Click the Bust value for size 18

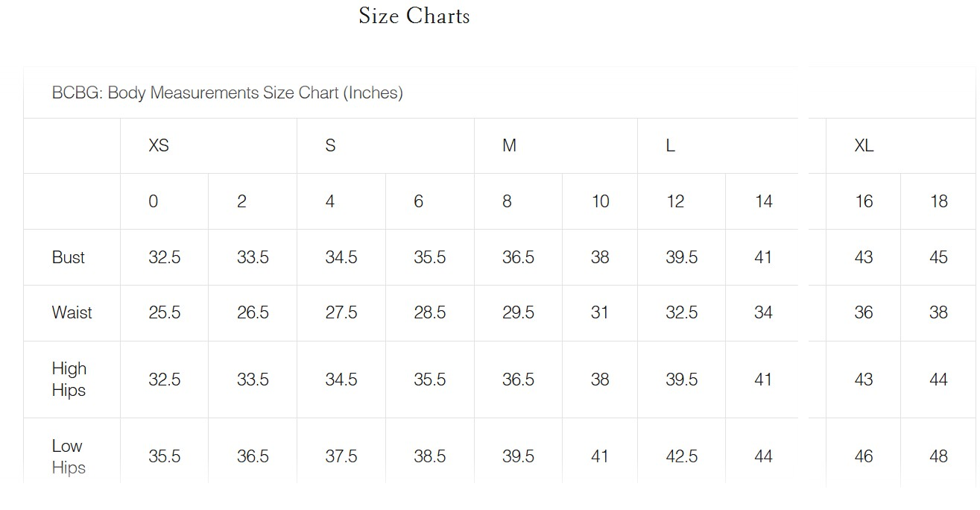point(938,257)
